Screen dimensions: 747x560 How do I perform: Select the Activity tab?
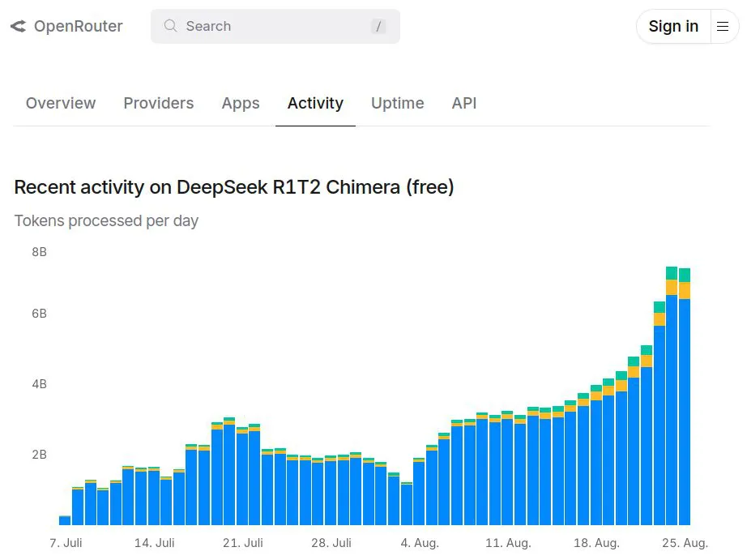click(x=315, y=104)
